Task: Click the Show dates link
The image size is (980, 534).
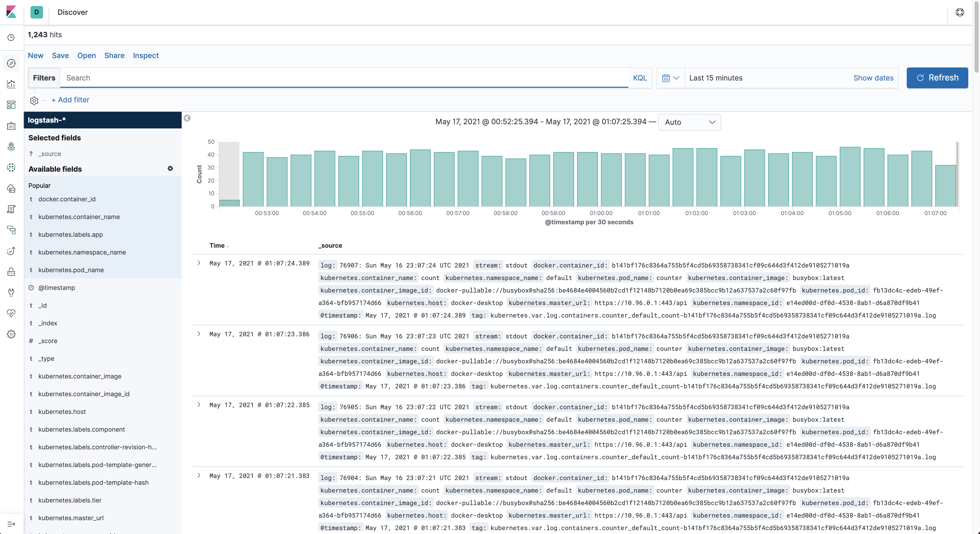Action: 873,78
